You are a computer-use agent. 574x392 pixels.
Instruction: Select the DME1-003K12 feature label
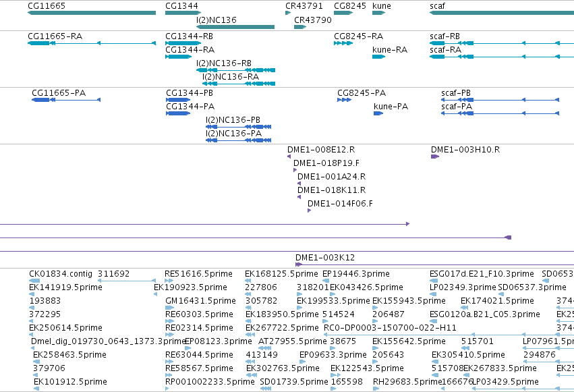pos(324,258)
